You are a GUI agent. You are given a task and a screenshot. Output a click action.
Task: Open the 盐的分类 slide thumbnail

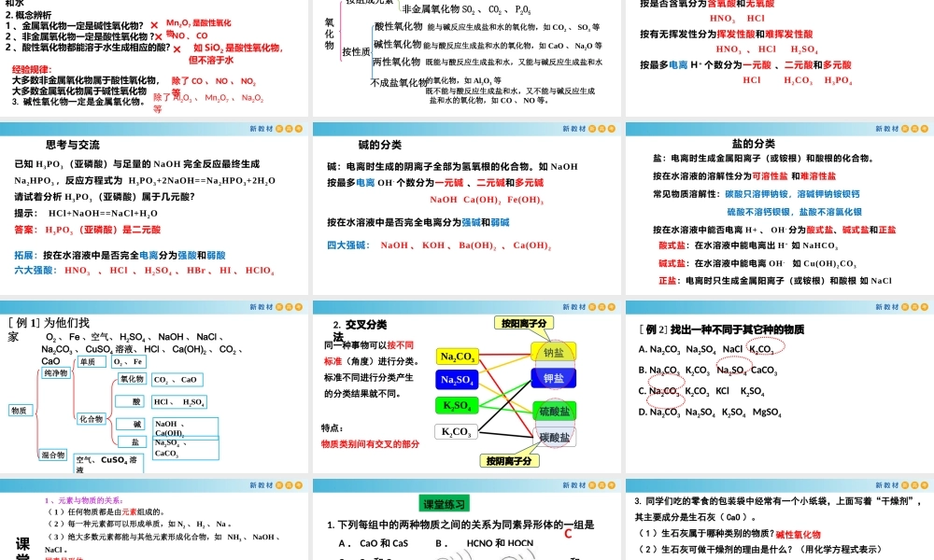tap(780, 208)
